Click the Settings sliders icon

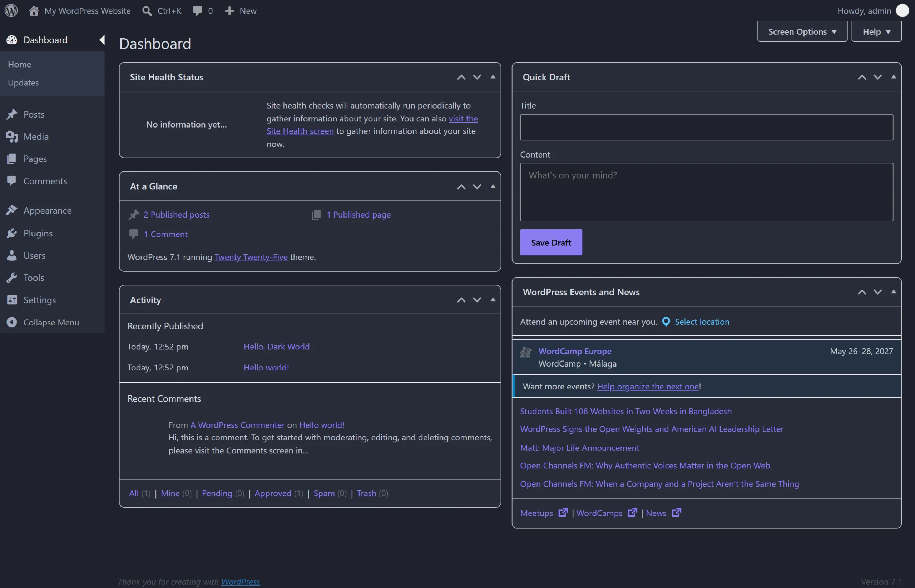tap(12, 300)
